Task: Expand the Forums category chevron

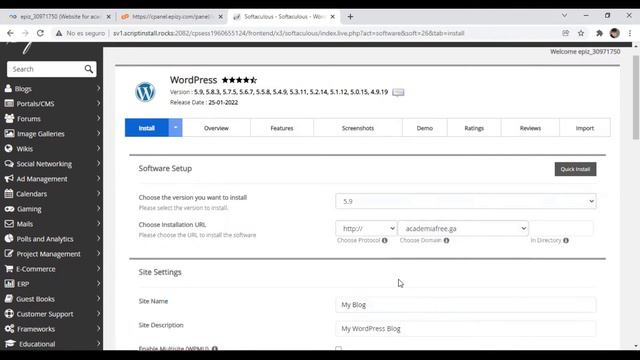Action: pos(98,118)
